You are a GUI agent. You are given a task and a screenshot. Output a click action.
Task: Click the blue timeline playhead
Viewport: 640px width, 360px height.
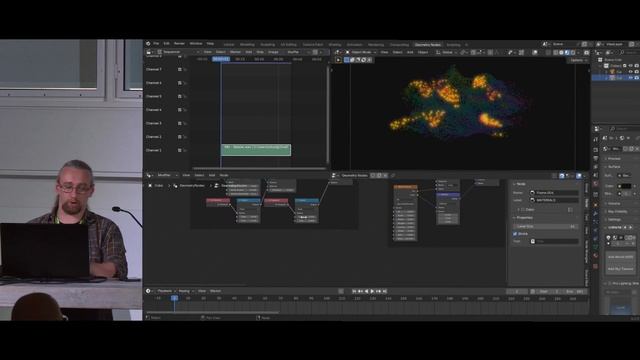point(174,298)
